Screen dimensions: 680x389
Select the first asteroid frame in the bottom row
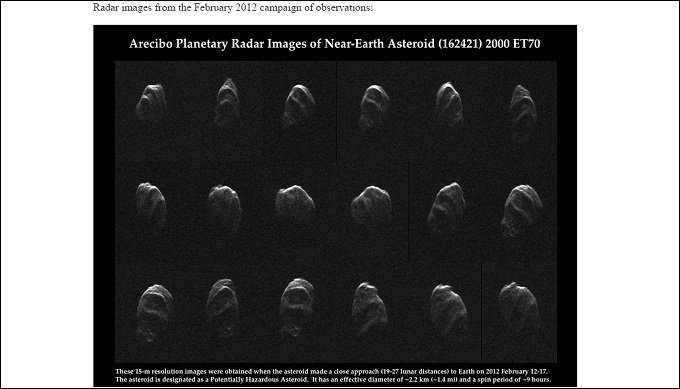click(x=154, y=312)
